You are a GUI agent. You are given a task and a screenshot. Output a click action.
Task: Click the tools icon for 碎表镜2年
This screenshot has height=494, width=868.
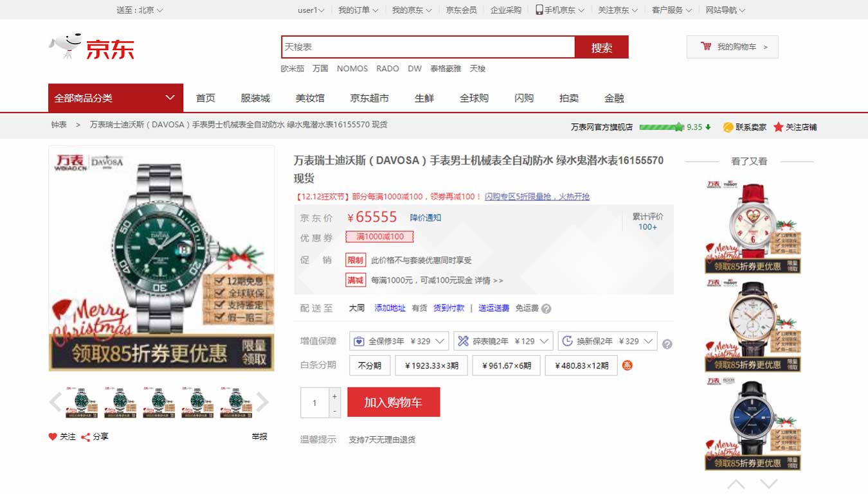point(463,341)
